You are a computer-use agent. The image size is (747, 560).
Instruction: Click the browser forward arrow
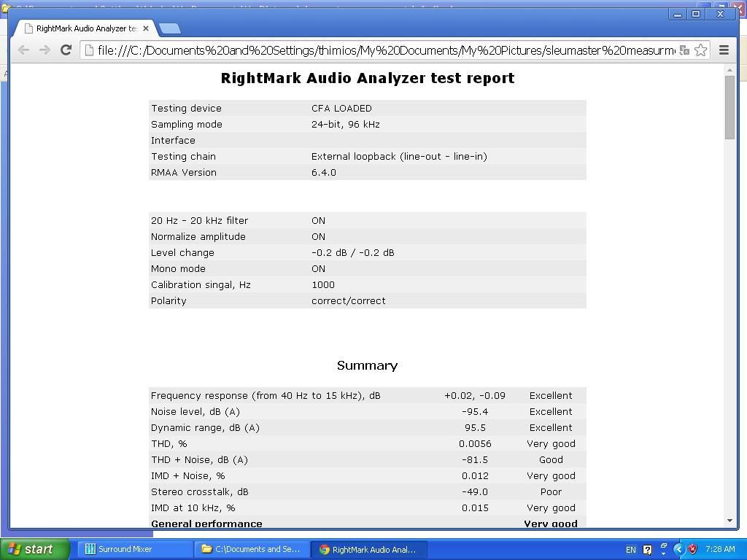44,50
